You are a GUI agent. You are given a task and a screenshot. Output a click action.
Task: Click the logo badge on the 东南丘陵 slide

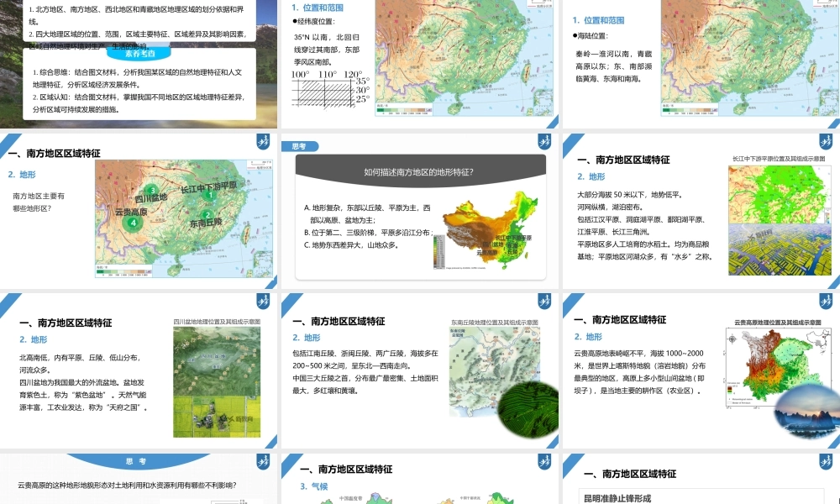coord(544,301)
